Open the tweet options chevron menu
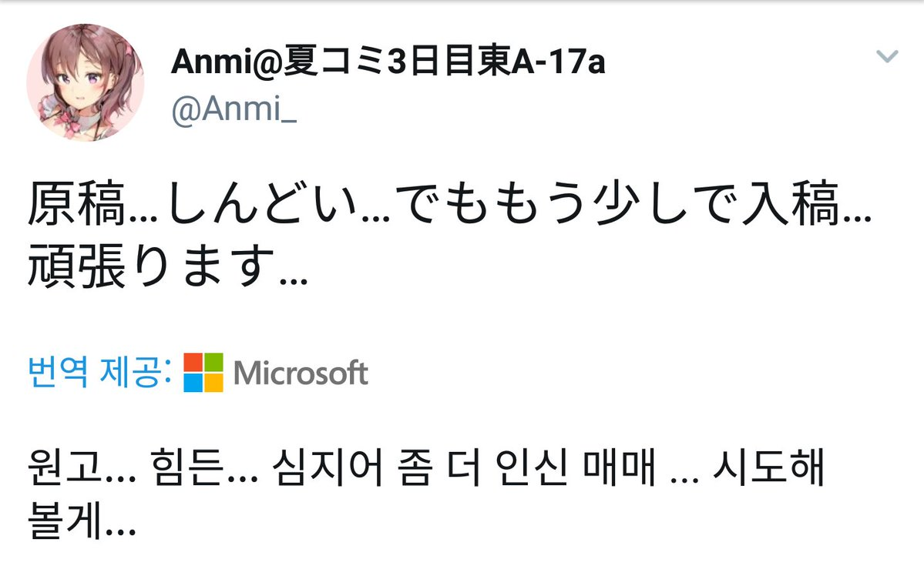Image resolution: width=924 pixels, height=586 pixels. pos(888,56)
